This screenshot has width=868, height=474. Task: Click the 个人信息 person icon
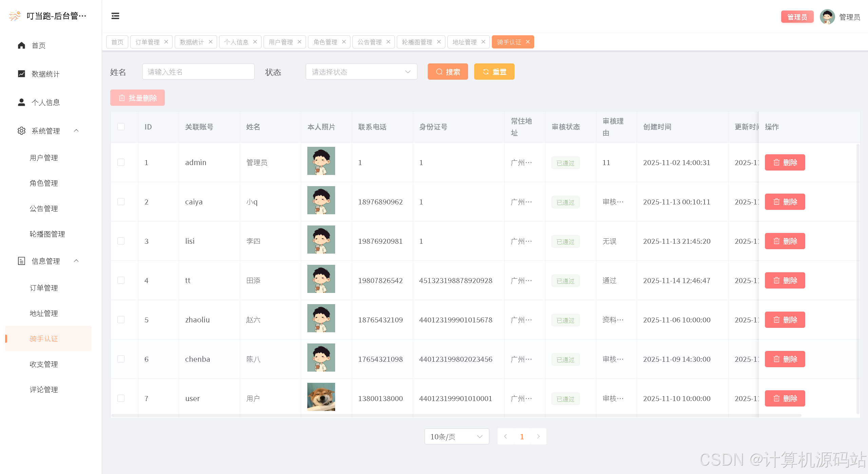21,102
